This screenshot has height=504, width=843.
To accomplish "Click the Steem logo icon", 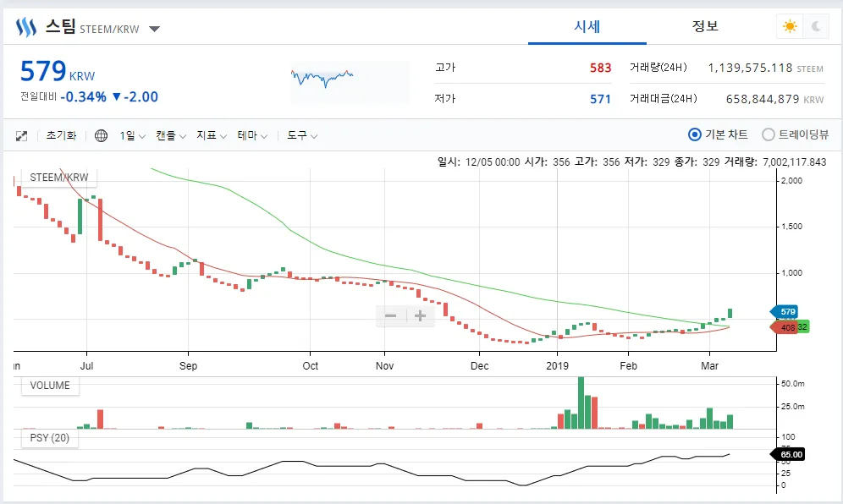I will [x=25, y=27].
